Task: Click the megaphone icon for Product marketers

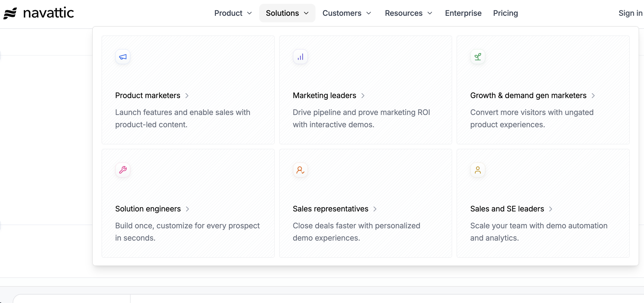Action: (123, 57)
